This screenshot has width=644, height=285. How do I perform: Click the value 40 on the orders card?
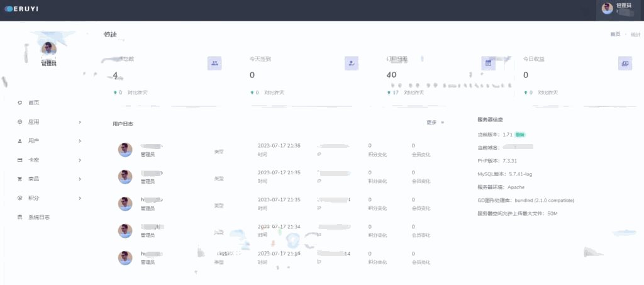tap(391, 75)
